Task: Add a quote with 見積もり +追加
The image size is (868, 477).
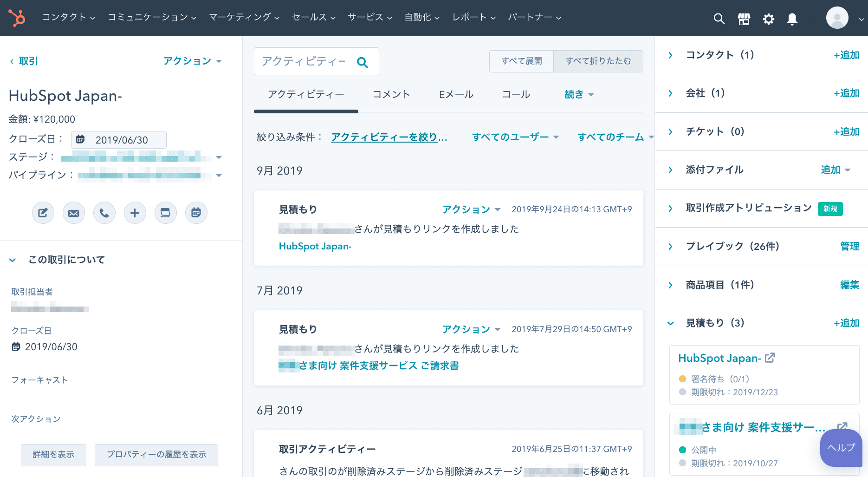Action: tap(847, 323)
